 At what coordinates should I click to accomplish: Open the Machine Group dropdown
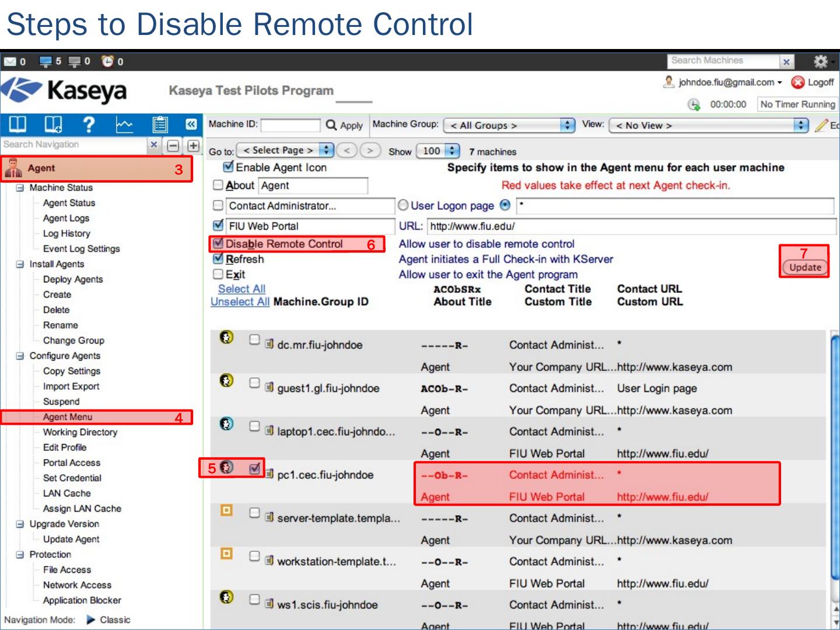(x=509, y=125)
